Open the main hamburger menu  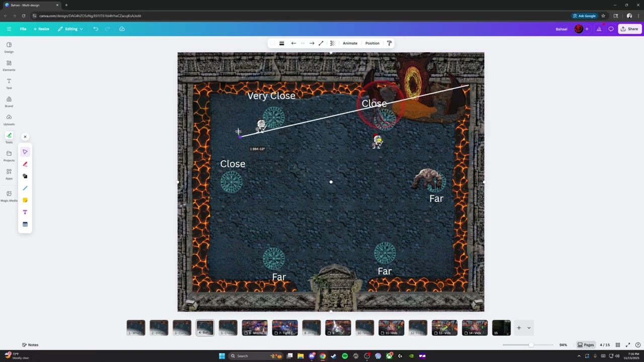pyautogui.click(x=9, y=29)
